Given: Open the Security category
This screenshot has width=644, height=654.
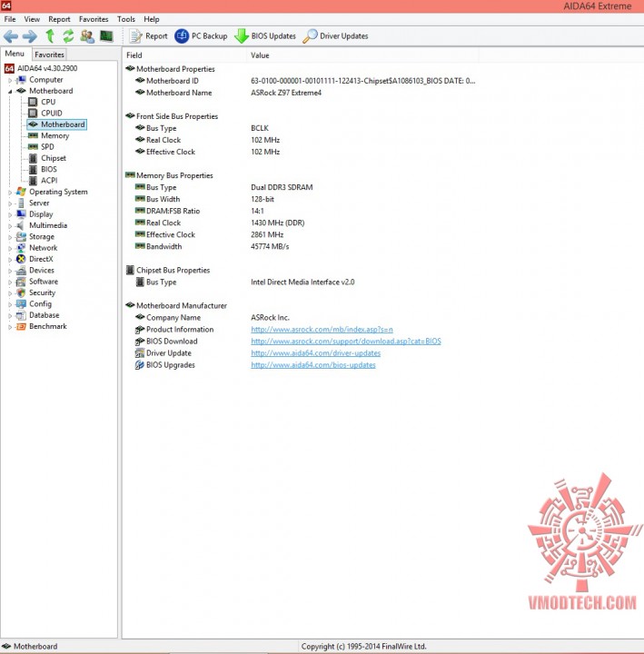Looking at the screenshot, I should [42, 292].
